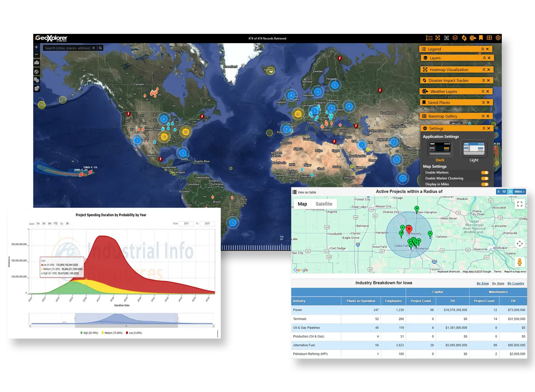Collapse the Layers panel chevron
This screenshot has width=535, height=392.
pos(484,58)
